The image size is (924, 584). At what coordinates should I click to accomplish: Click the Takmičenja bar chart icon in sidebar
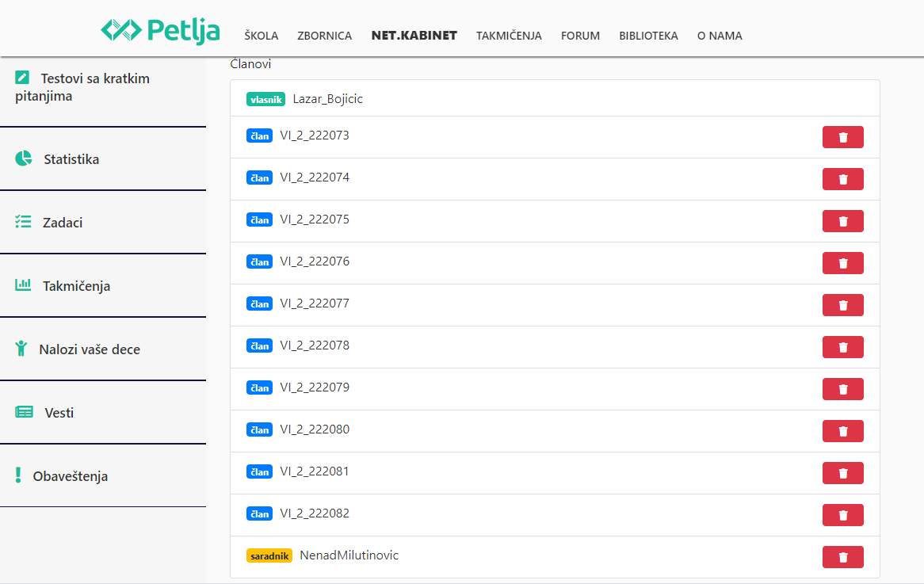pos(23,285)
